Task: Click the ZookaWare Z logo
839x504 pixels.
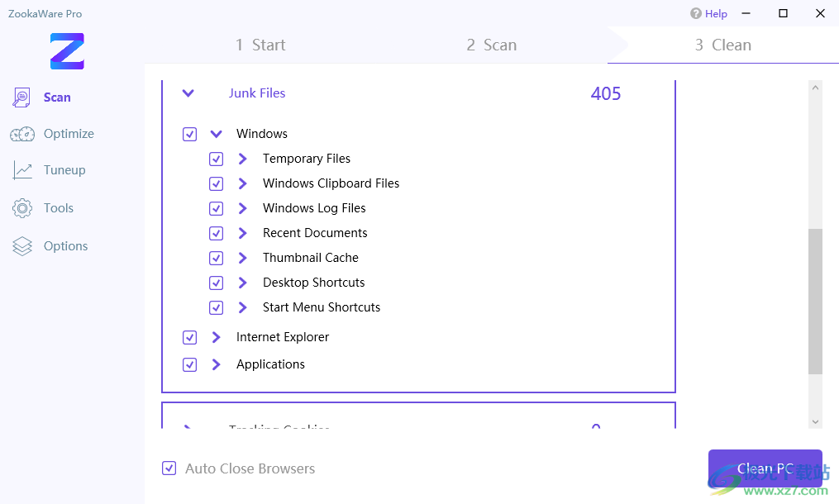Action: [67, 51]
